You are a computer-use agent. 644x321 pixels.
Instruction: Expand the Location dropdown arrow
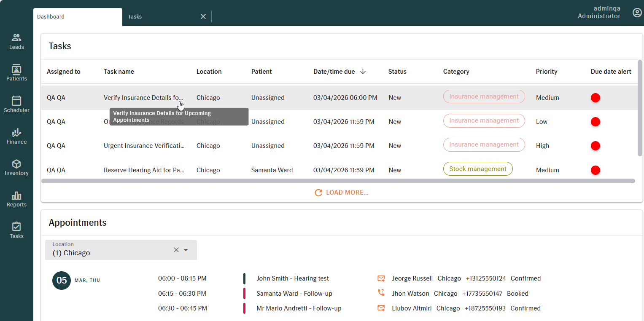(x=186, y=250)
